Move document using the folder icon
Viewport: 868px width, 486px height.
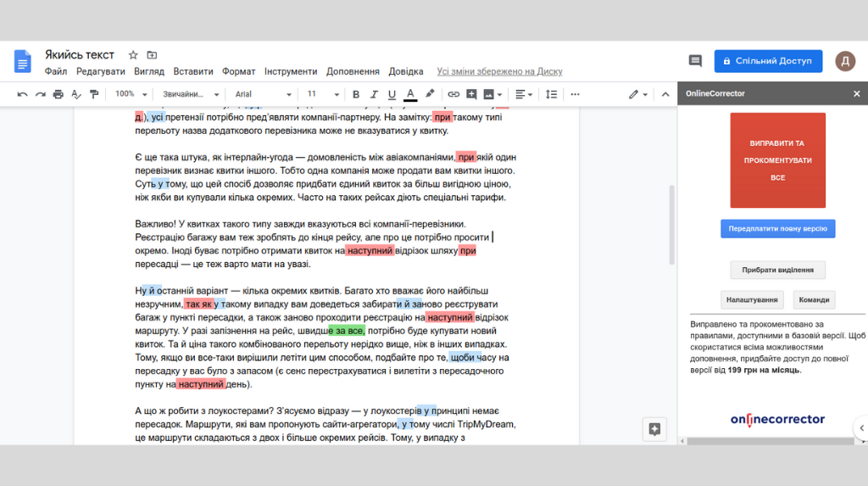pos(152,55)
